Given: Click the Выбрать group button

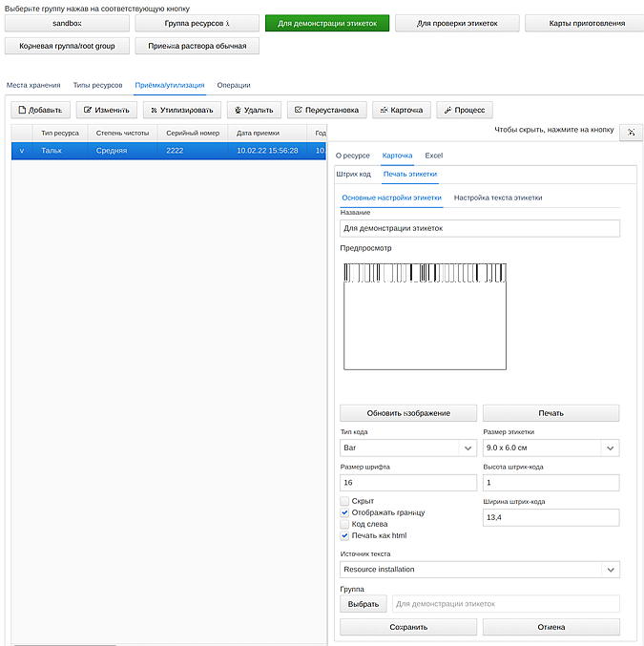Looking at the screenshot, I should [x=363, y=604].
